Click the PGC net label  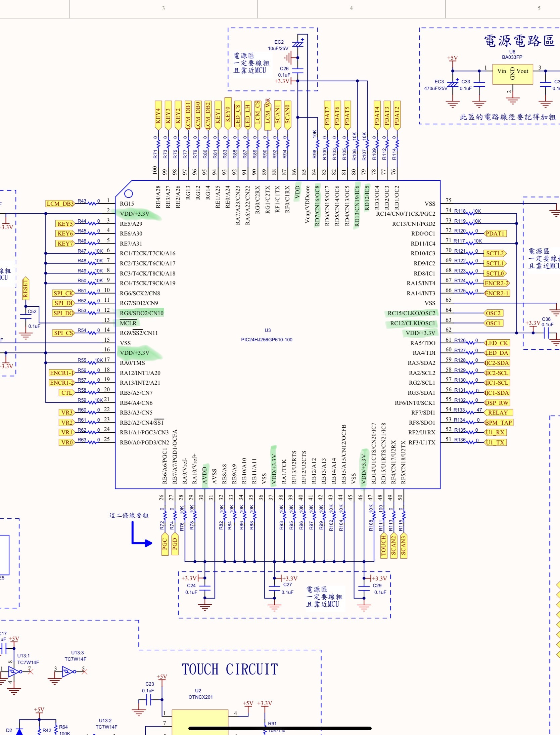click(x=165, y=544)
